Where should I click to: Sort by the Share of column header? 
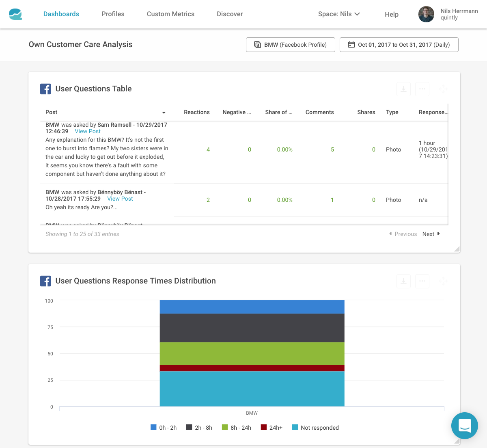tap(279, 112)
